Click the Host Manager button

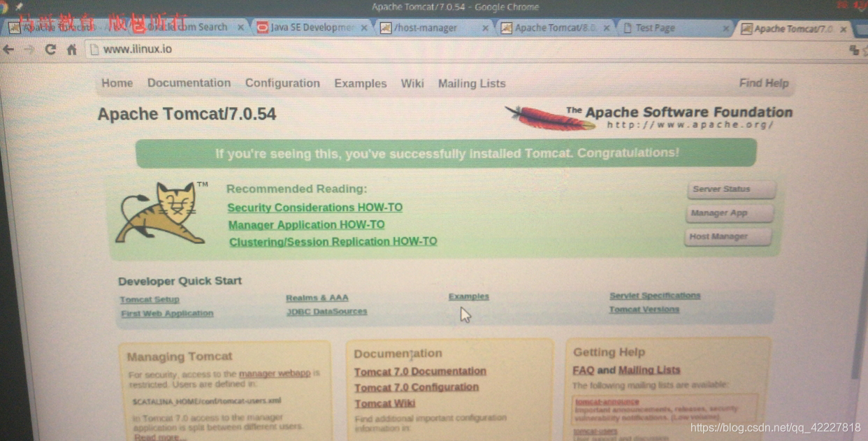click(728, 237)
